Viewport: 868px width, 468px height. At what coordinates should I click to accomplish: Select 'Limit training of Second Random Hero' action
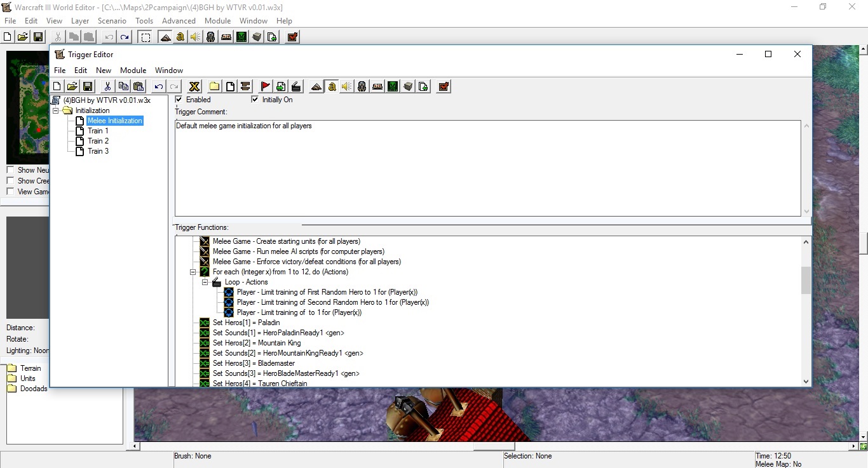(x=333, y=302)
